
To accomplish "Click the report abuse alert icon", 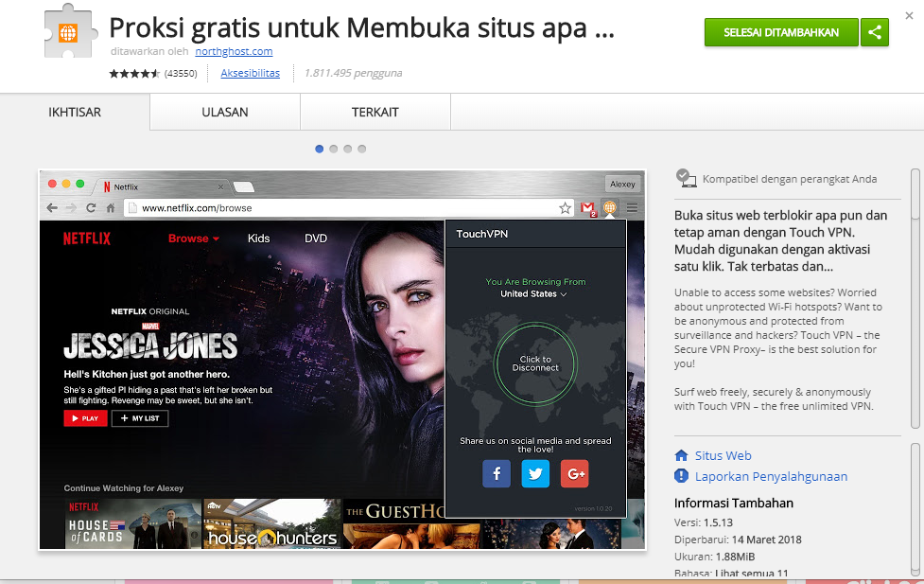I will 681,475.
